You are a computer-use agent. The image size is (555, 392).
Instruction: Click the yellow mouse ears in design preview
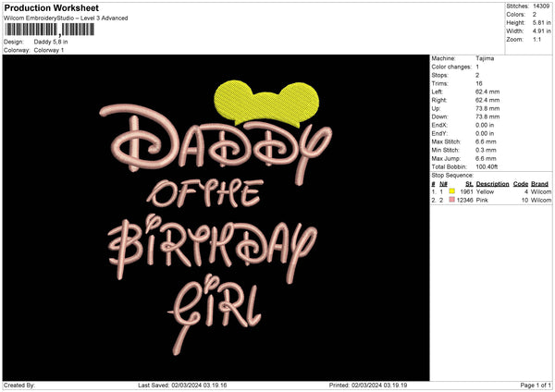coord(267,103)
